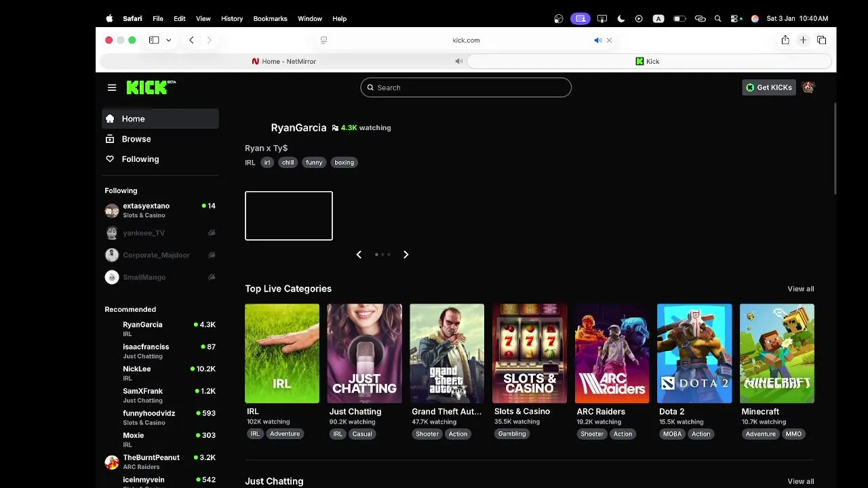Open funnyhoodvidz recommended channel
This screenshot has width=868, height=488.
[161, 418]
